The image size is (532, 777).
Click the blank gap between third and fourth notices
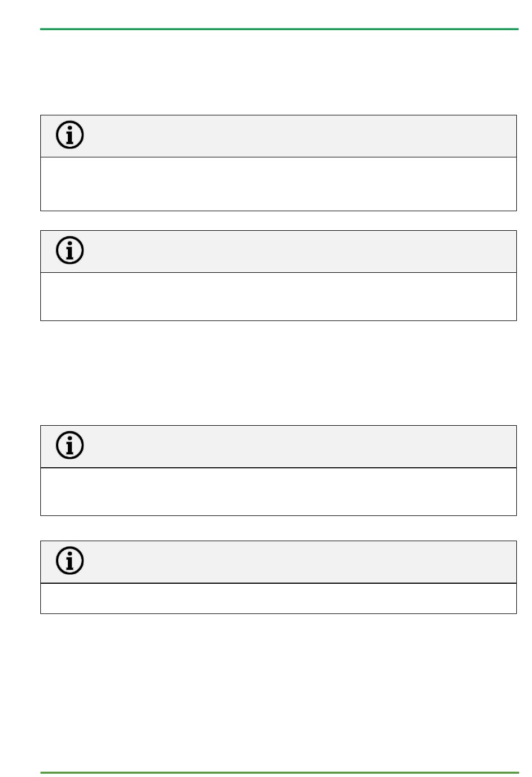point(278,528)
